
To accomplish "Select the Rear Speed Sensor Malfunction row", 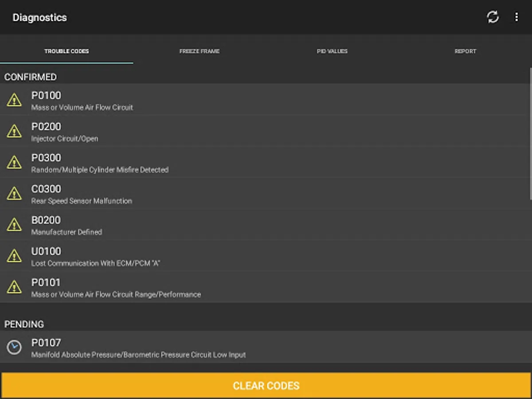I will [x=265, y=193].
